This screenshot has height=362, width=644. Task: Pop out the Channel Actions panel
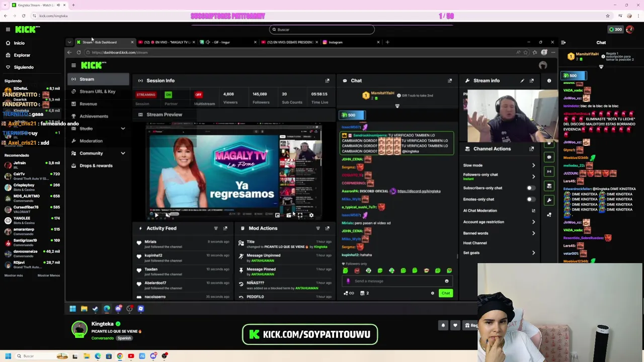[x=532, y=149]
